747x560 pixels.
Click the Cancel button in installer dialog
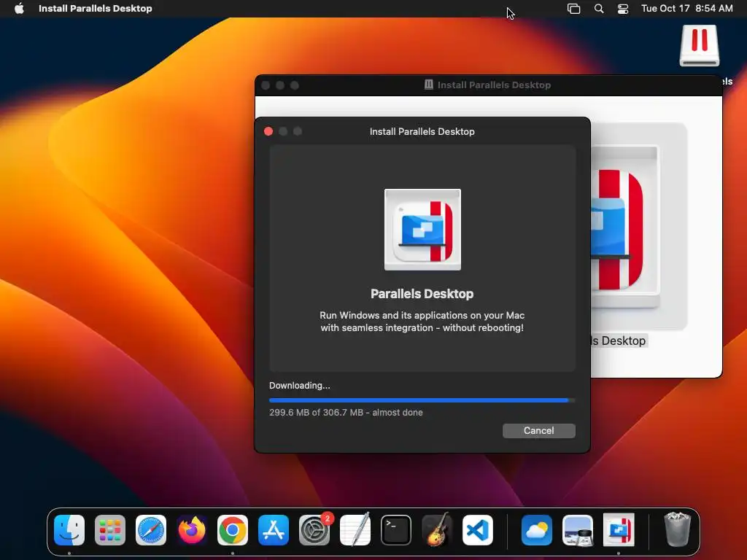(539, 430)
